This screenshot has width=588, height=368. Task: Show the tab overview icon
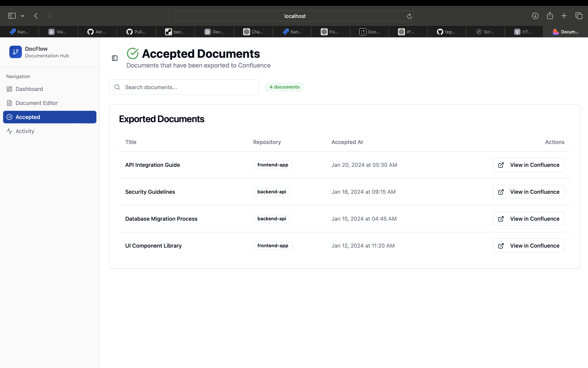click(579, 16)
